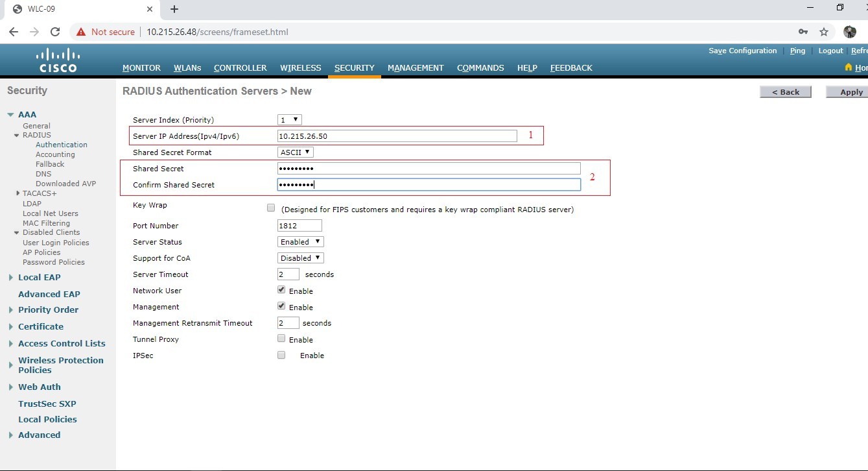
Task: Open the FEEDBACK menu
Action: 571,67
